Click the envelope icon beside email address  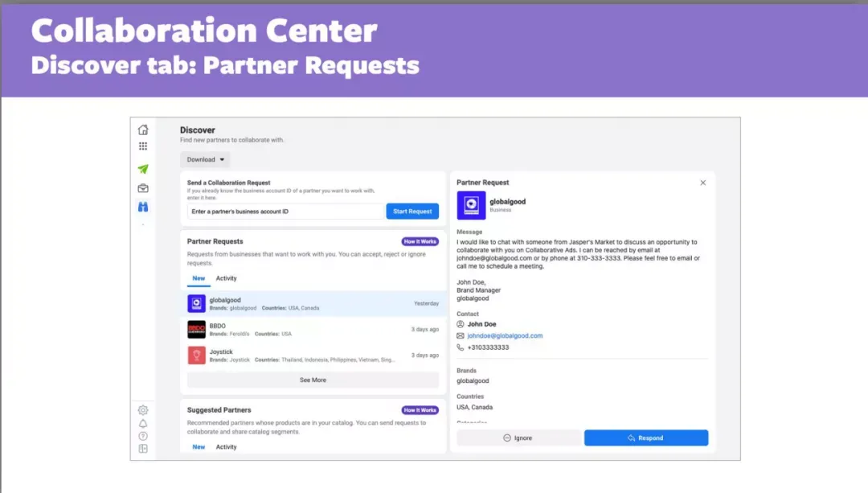(461, 335)
